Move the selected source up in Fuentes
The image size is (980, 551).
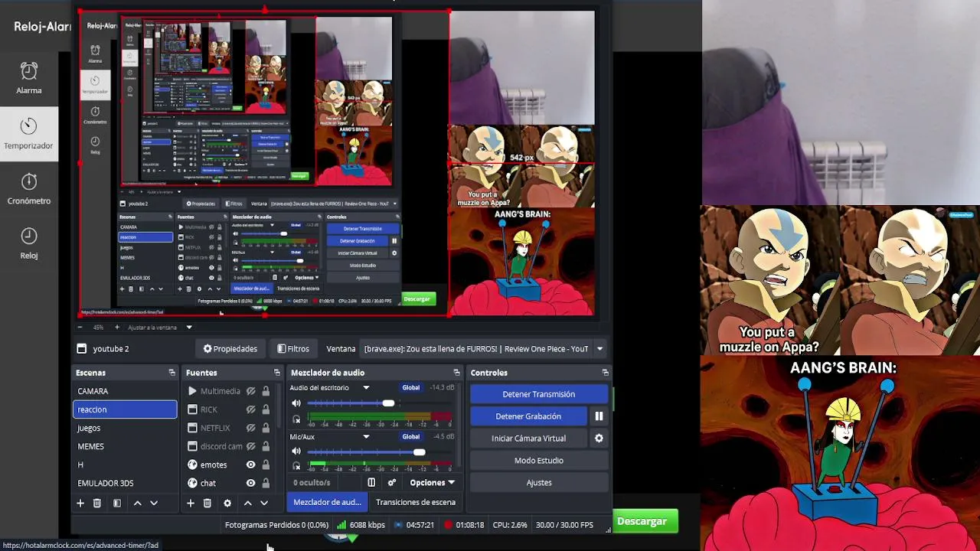pyautogui.click(x=247, y=503)
